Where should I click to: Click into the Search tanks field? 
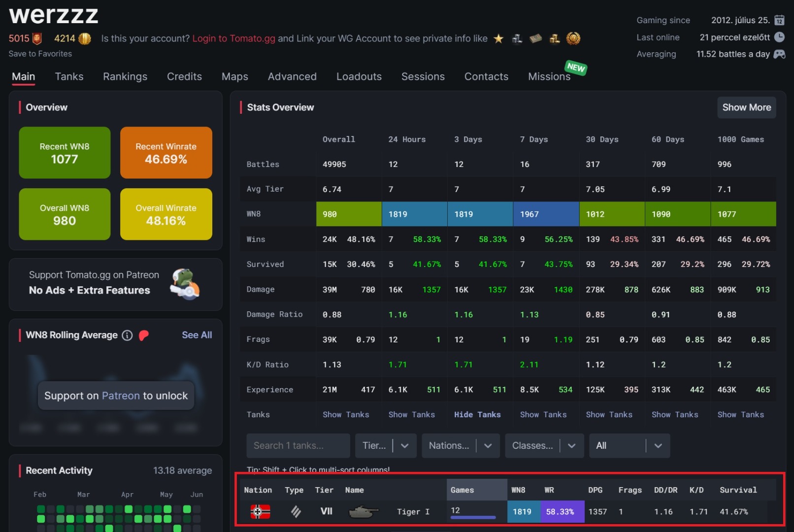tap(298, 446)
